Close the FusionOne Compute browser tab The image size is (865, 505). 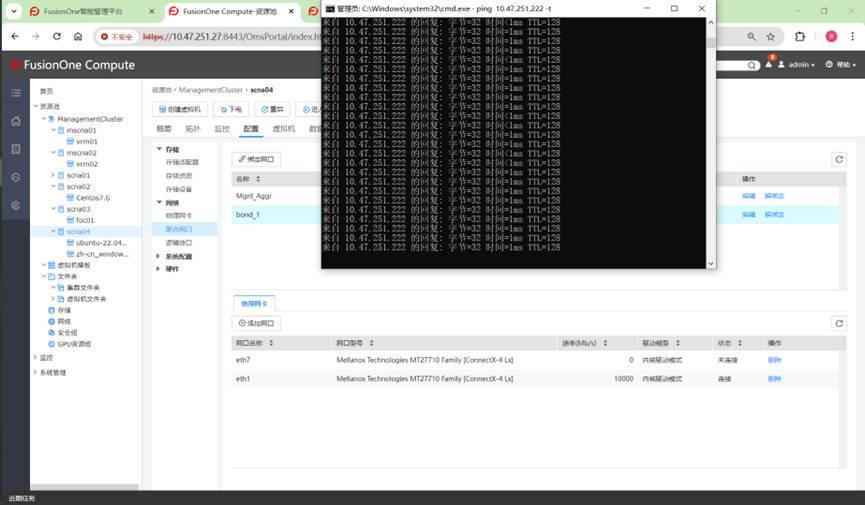click(291, 11)
